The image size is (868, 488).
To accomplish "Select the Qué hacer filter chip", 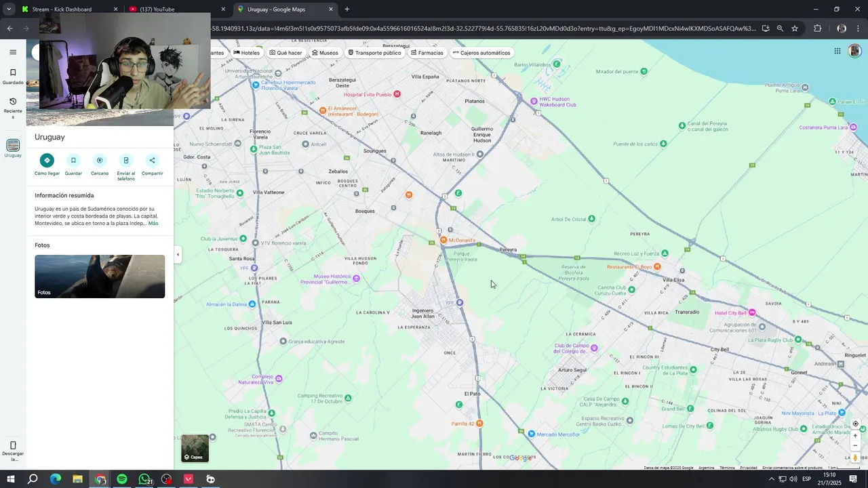I will (x=285, y=53).
